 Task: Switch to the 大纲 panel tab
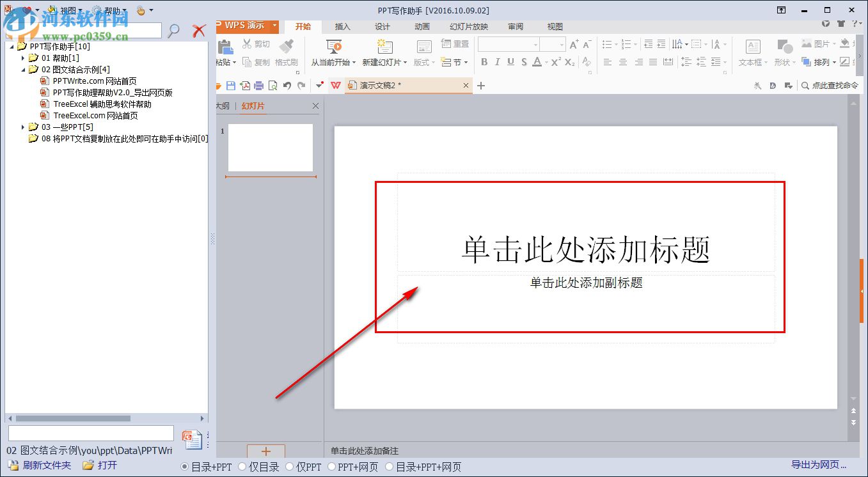point(223,106)
